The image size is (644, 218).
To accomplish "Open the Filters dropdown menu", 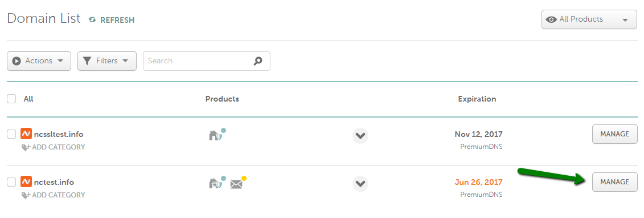I will click(107, 61).
